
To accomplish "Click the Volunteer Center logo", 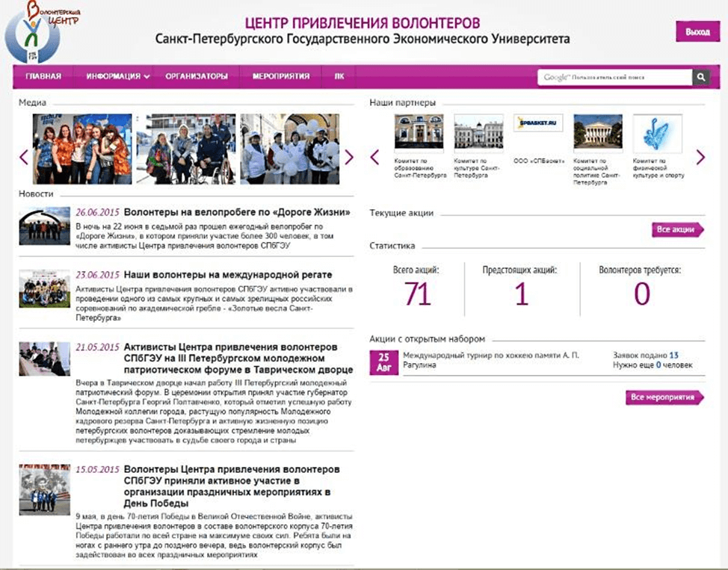I will click(x=41, y=31).
